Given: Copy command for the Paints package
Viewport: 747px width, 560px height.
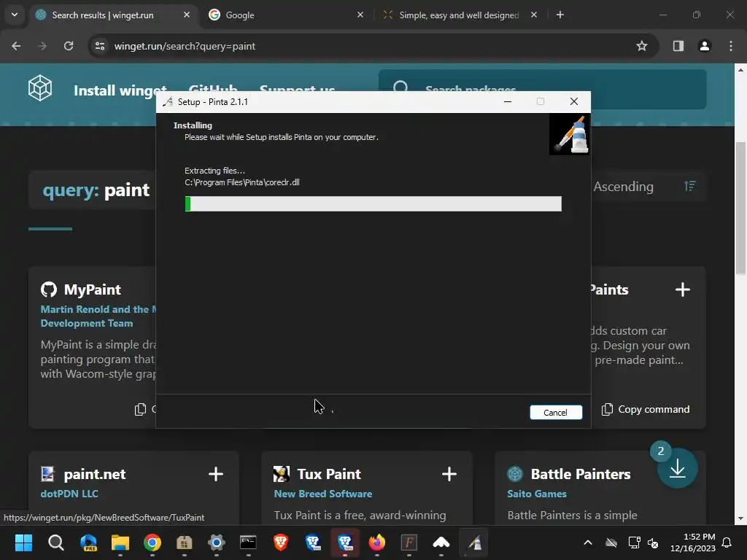Looking at the screenshot, I should 646,410.
